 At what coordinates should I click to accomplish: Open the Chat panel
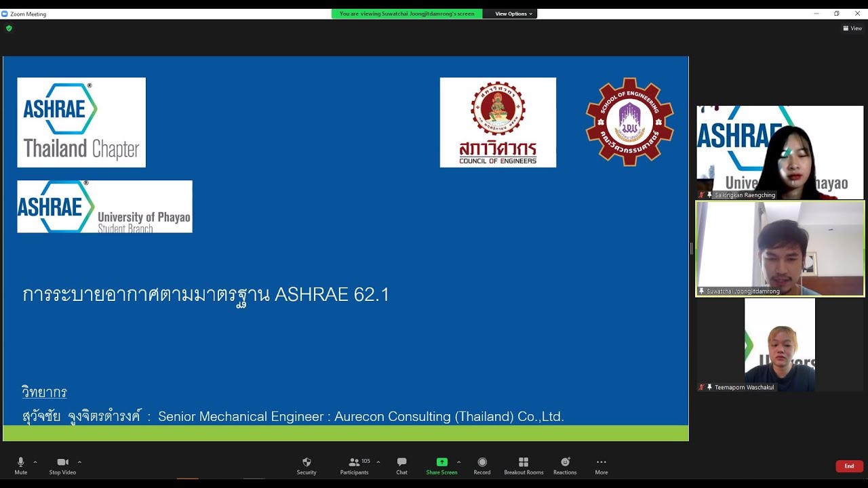402,466
